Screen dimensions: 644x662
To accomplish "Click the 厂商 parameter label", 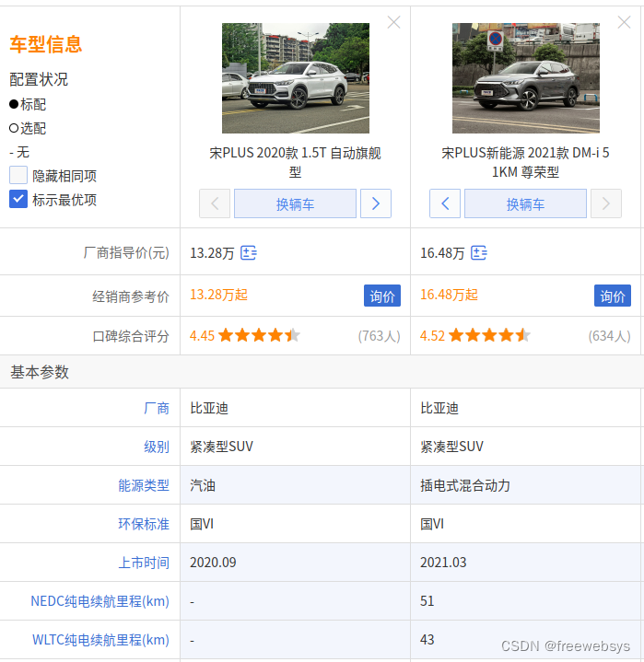I will click(x=157, y=408).
